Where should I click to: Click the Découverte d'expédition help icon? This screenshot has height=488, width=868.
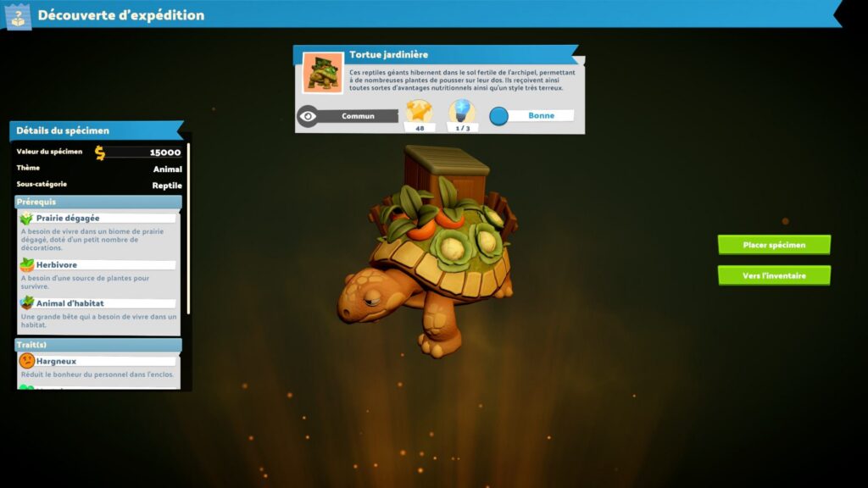click(x=18, y=15)
